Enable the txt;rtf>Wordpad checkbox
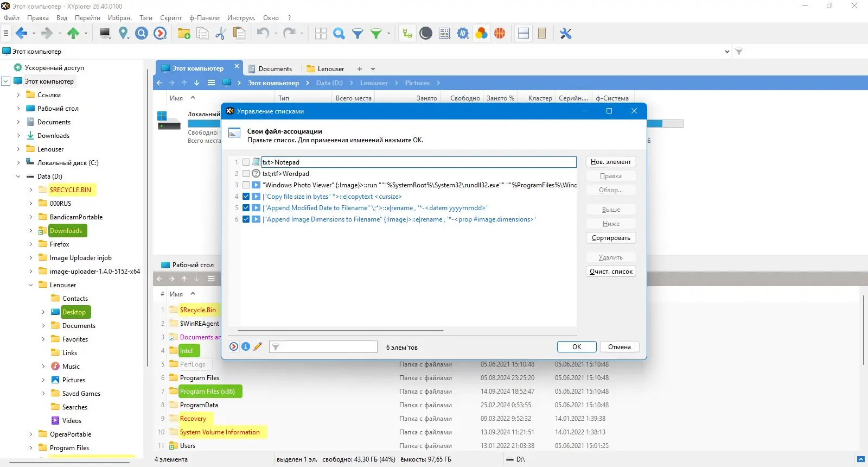The width and height of the screenshot is (868, 467). pos(246,174)
